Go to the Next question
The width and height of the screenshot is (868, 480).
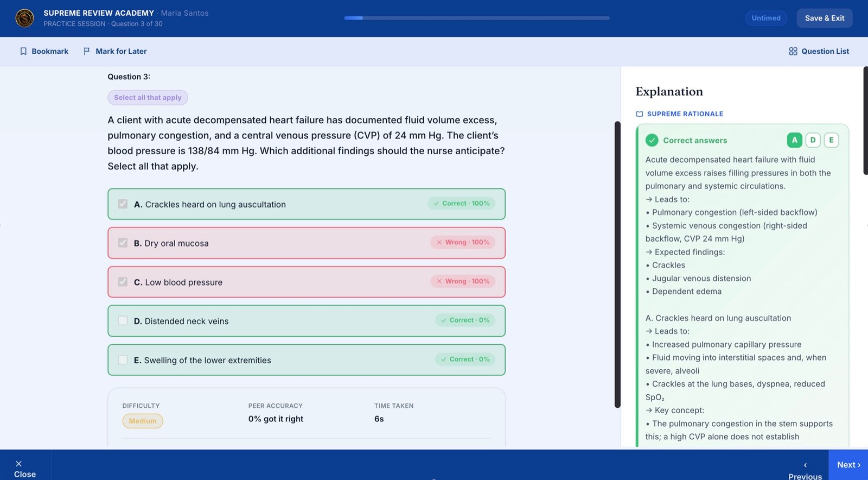tap(848, 465)
